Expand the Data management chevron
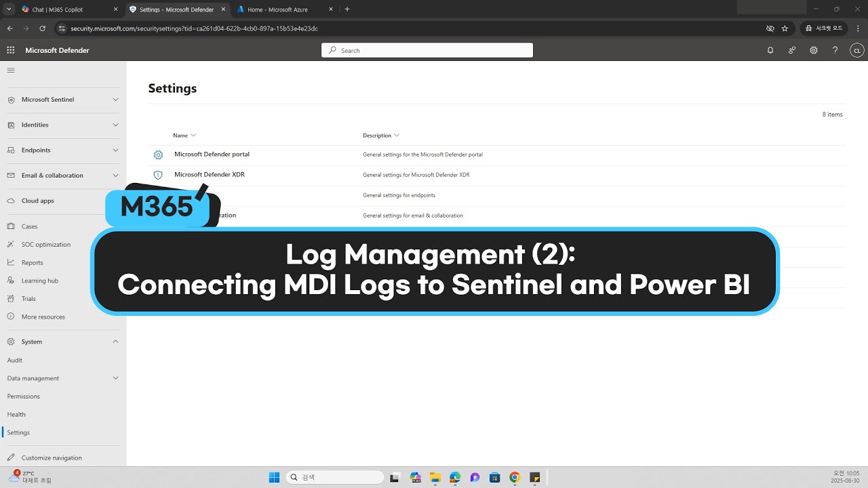 coord(115,378)
